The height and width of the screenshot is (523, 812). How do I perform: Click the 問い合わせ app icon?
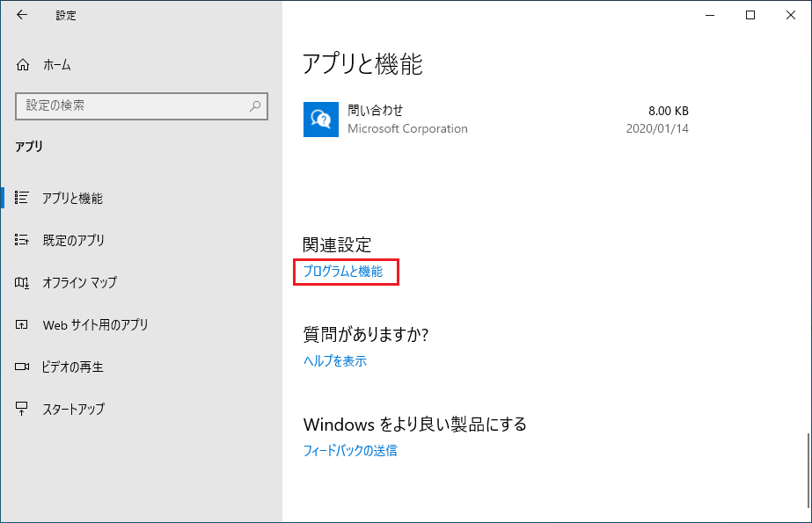click(x=321, y=120)
